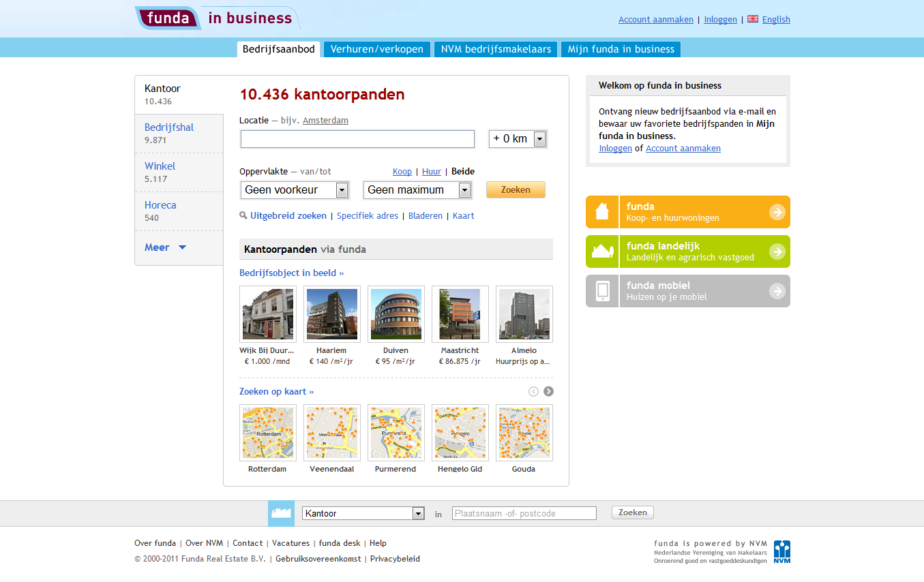Open the Kantoor type dropdown in bottom bar
This screenshot has width=924, height=582.
[x=363, y=513]
